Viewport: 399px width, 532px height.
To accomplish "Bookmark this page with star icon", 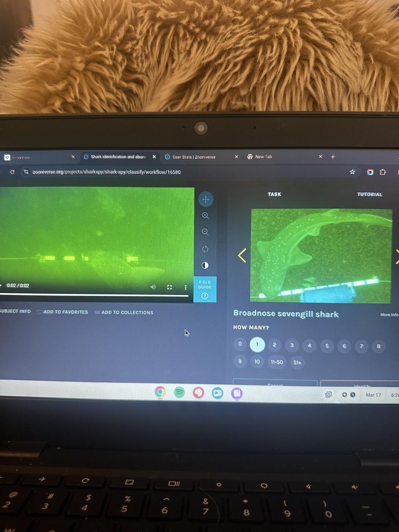I will tap(352, 172).
